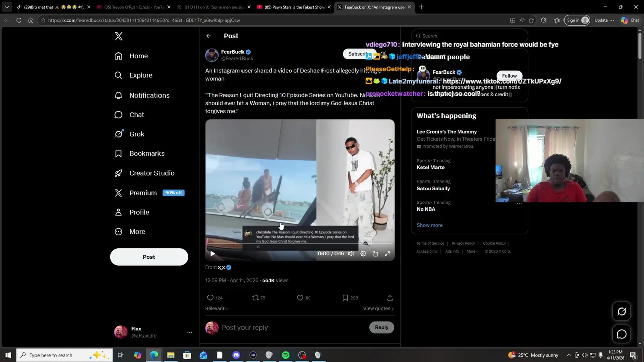
Task: Subscribe to FearBuck
Action: [x=360, y=54]
